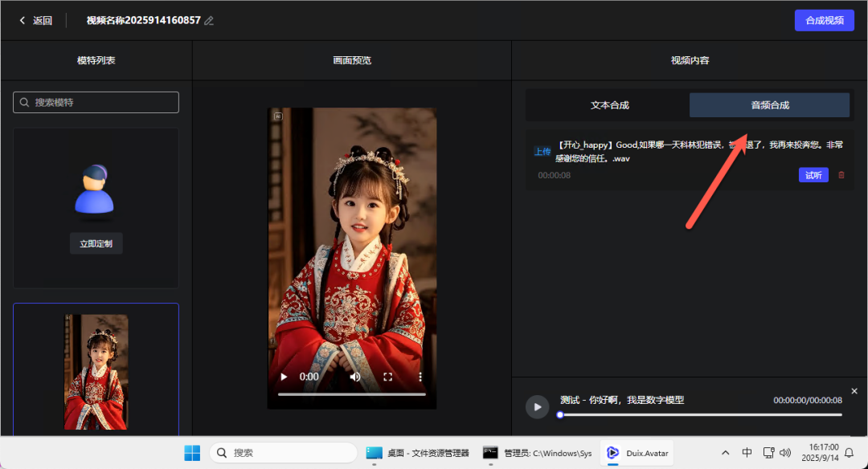Select the red-dress girl model thumbnail
Viewport: 868px width, 469px height.
click(x=96, y=371)
